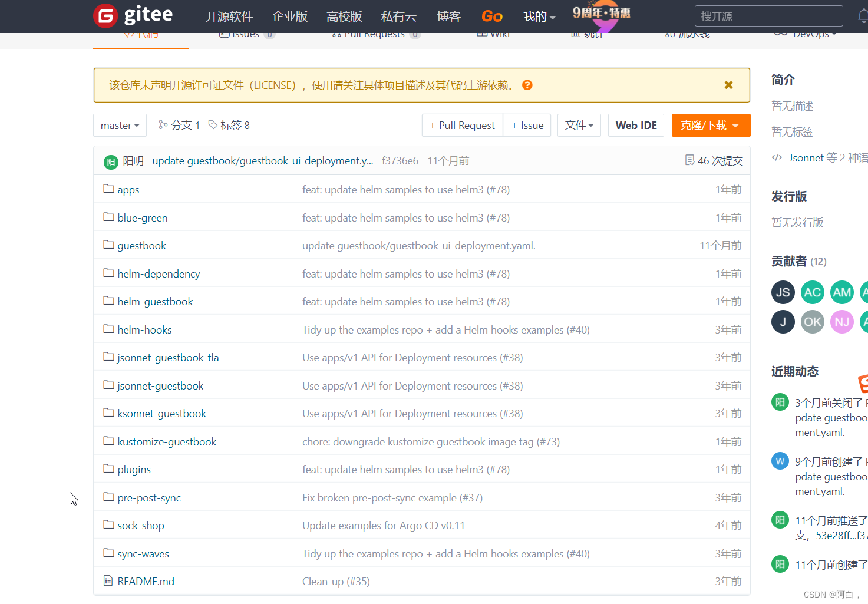Click the README.md file icon
Viewport: 868px width, 604px height.
point(108,580)
